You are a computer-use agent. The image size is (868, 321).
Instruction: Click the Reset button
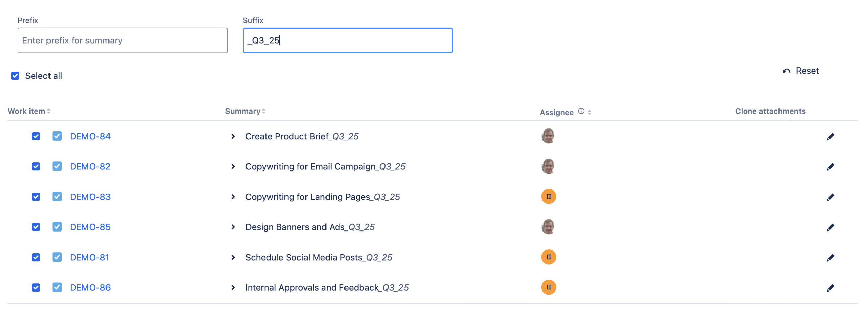801,71
